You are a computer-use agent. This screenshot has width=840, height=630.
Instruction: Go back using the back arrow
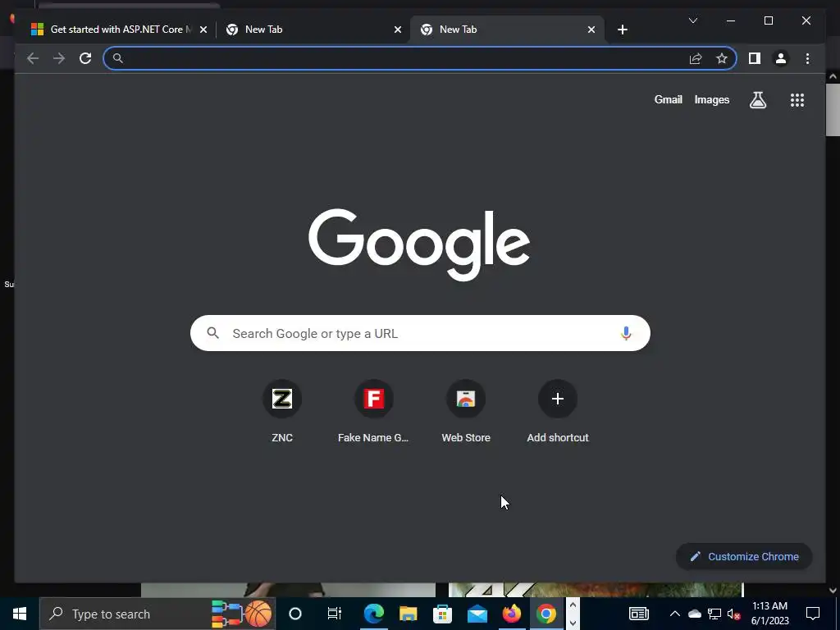coord(33,58)
